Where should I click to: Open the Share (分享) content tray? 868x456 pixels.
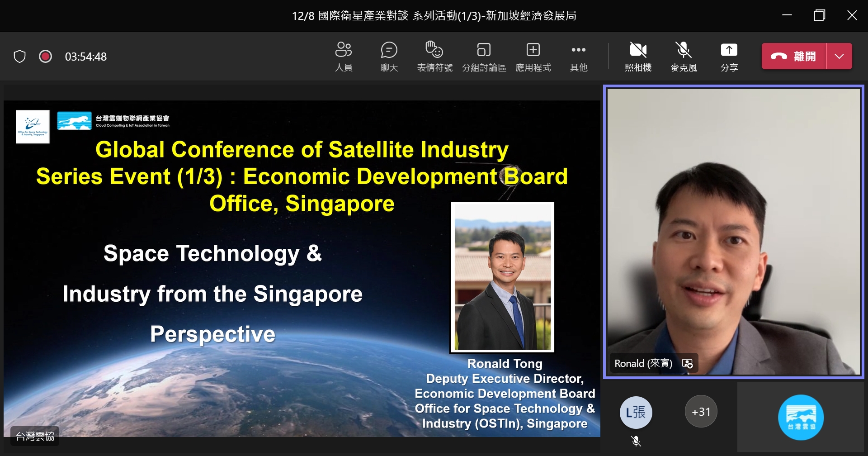point(729,57)
